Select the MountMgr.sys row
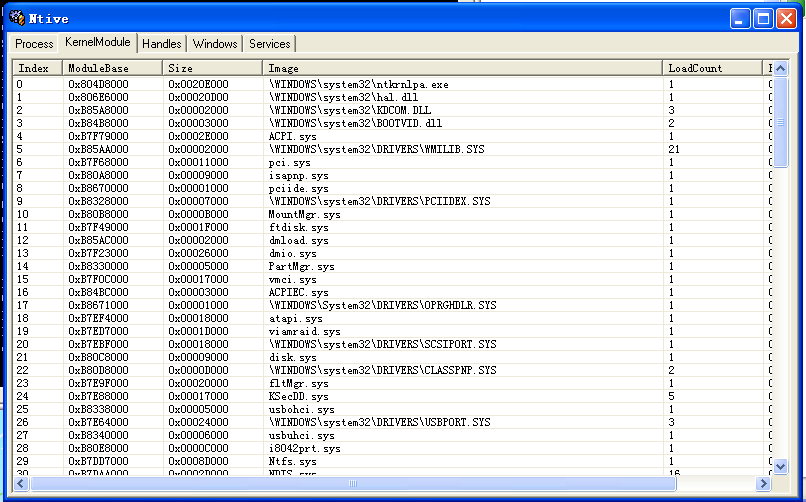806x502 pixels. (x=392, y=214)
